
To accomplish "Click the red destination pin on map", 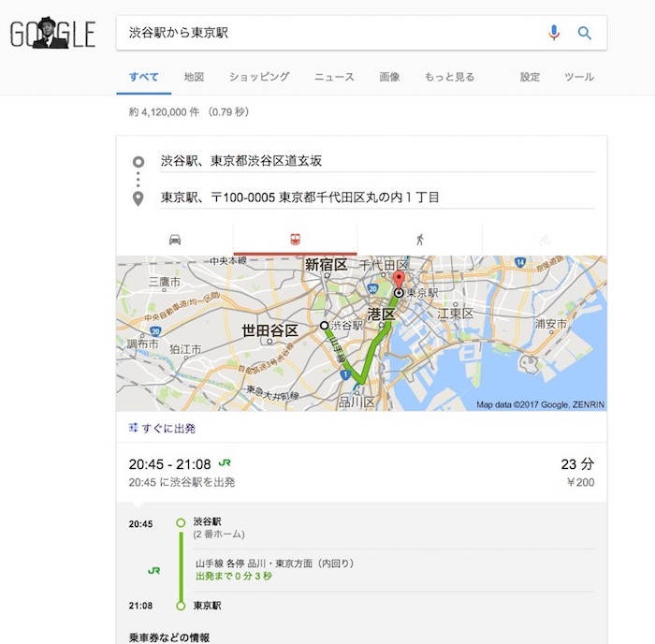I will point(397,280).
